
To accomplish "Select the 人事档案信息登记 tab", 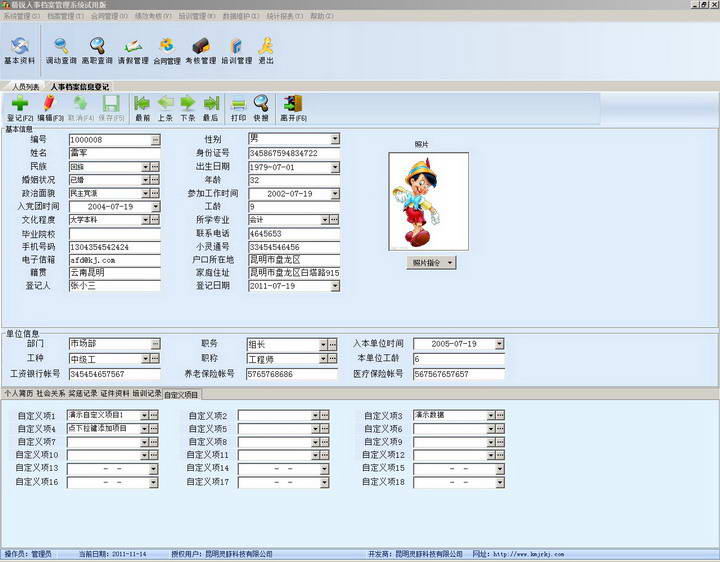I will pos(79,87).
